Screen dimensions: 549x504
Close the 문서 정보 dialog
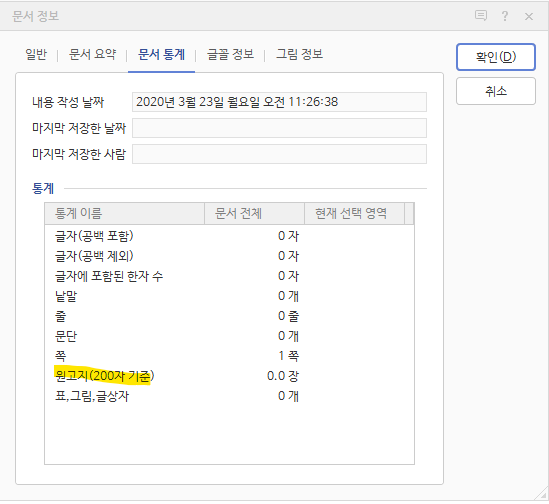tap(529, 16)
